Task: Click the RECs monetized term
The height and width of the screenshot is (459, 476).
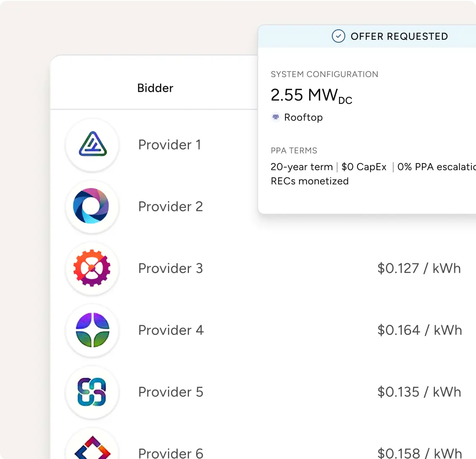Action: pyautogui.click(x=310, y=181)
